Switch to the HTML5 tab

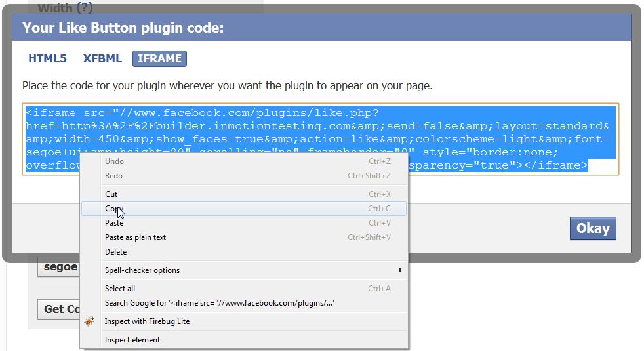(47, 58)
